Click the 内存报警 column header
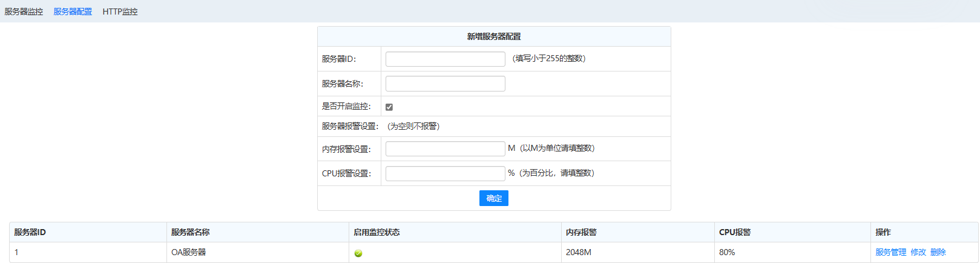This screenshot has height=263, width=980. pyautogui.click(x=581, y=232)
